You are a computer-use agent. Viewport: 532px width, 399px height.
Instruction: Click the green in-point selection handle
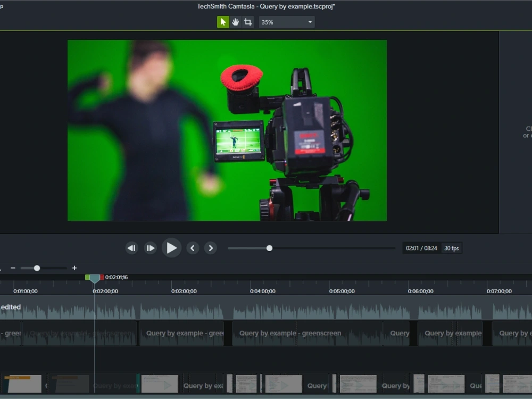[87, 277]
